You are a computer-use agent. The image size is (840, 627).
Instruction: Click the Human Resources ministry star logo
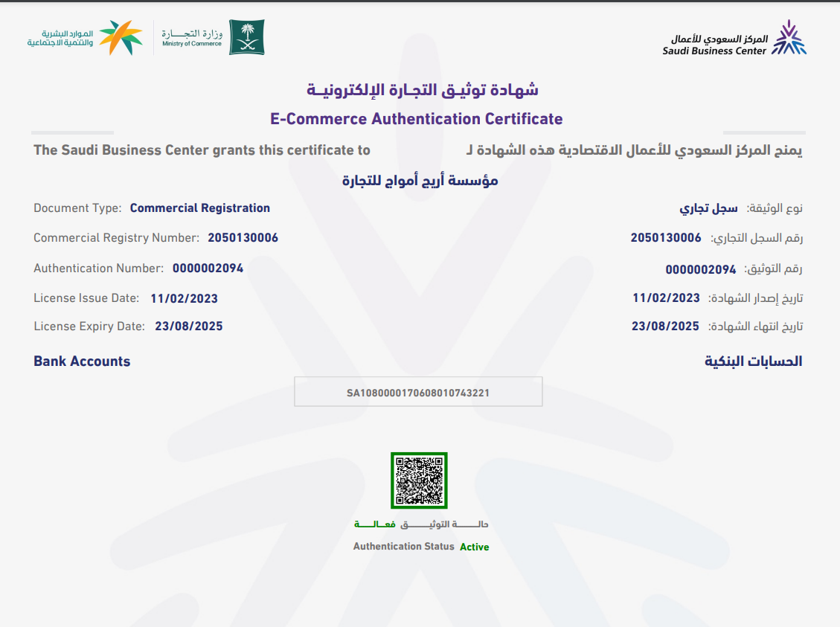(121, 38)
